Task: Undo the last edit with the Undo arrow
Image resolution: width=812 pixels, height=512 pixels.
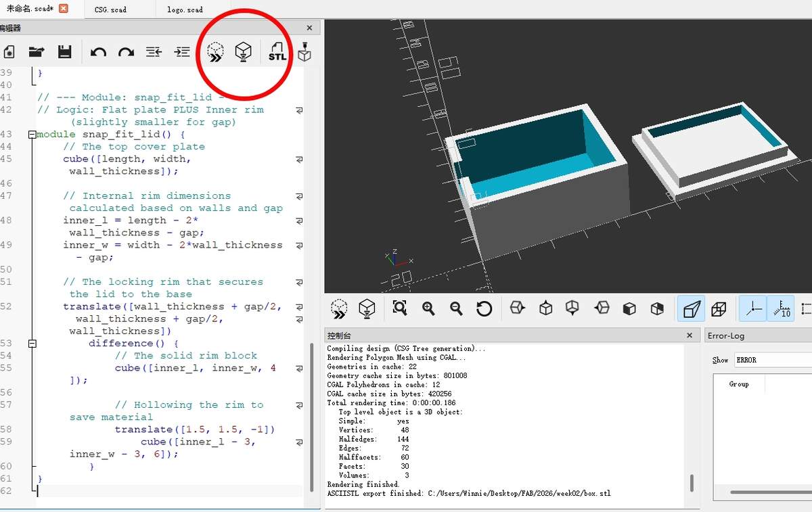Action: click(98, 52)
